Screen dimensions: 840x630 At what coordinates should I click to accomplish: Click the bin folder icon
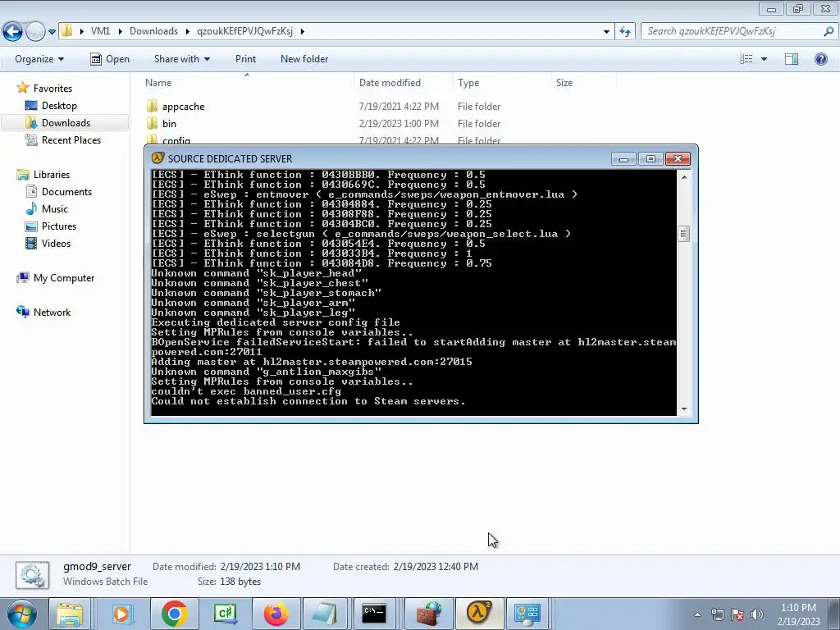152,123
